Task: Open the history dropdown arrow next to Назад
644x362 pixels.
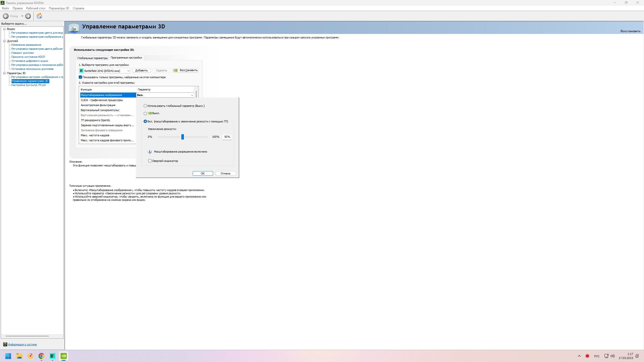Action: pos(22,16)
